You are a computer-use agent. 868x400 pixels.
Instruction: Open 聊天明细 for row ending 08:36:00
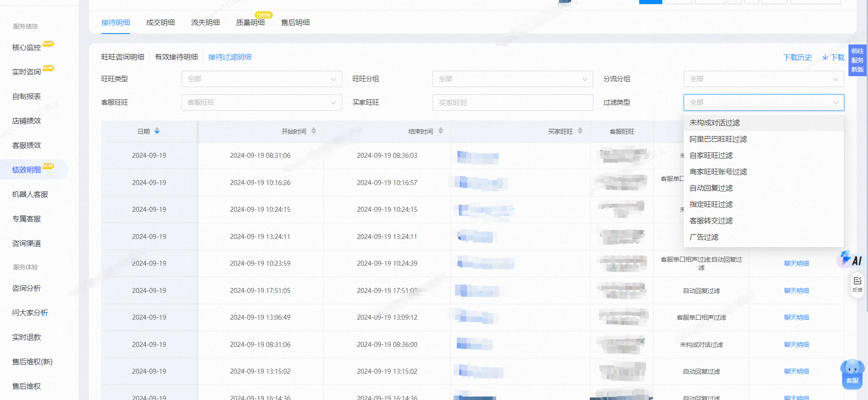[796, 345]
